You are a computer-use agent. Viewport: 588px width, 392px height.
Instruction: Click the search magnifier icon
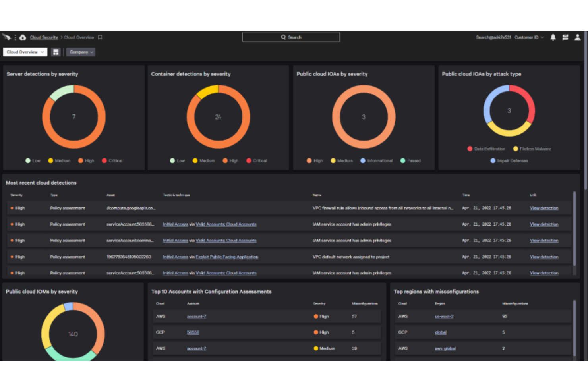pyautogui.click(x=283, y=37)
